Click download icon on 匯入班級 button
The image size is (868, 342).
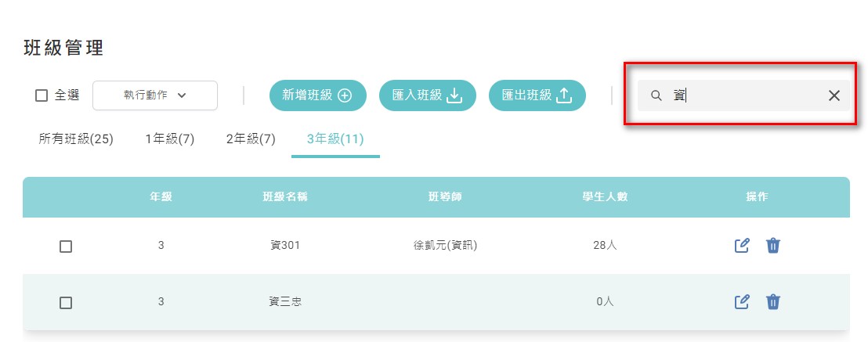[454, 95]
